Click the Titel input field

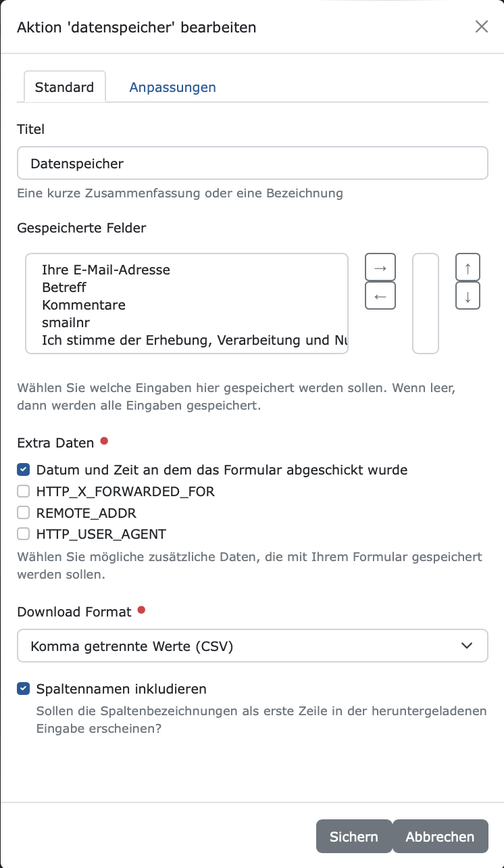pyautogui.click(x=253, y=163)
